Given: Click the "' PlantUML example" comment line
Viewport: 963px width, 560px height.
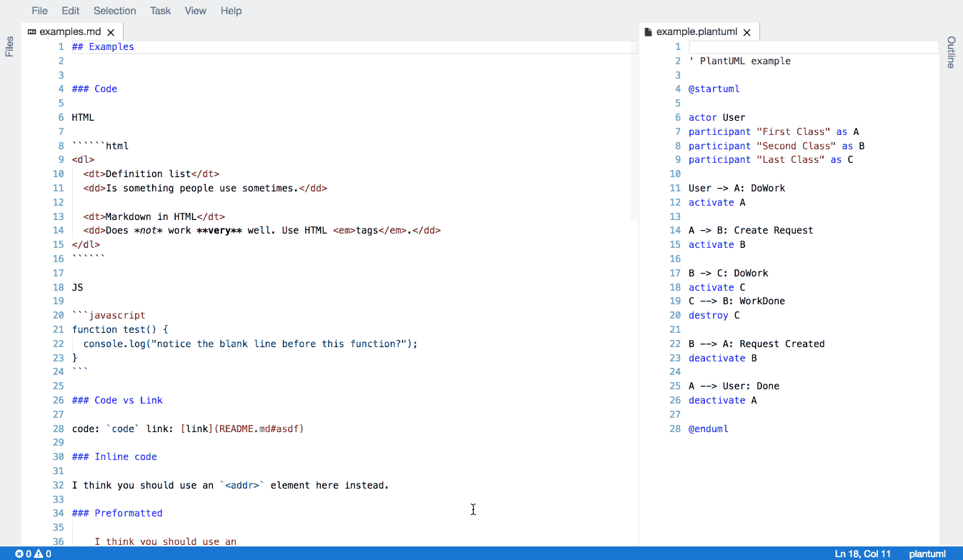Looking at the screenshot, I should click(739, 61).
